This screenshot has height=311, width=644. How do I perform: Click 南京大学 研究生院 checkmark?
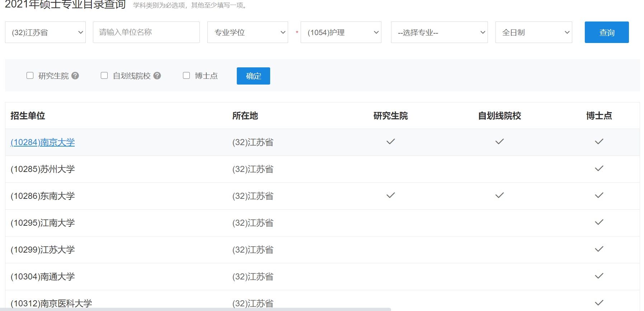click(x=391, y=142)
